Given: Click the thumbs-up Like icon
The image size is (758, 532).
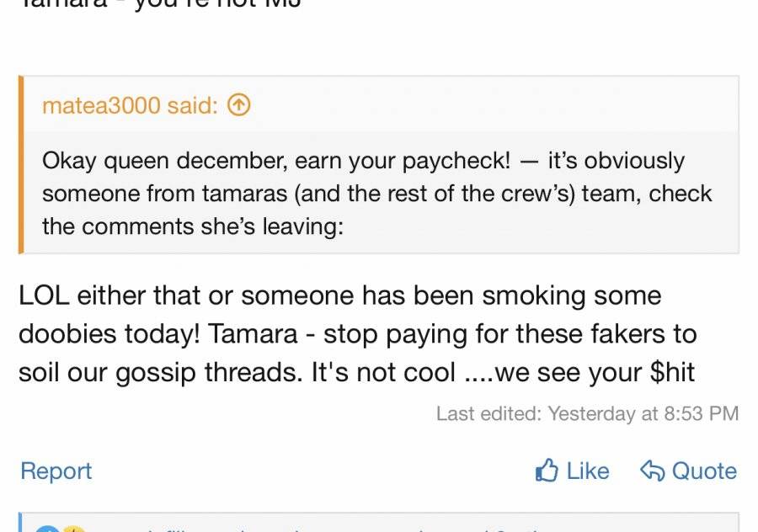Looking at the screenshot, I should click(x=547, y=471).
